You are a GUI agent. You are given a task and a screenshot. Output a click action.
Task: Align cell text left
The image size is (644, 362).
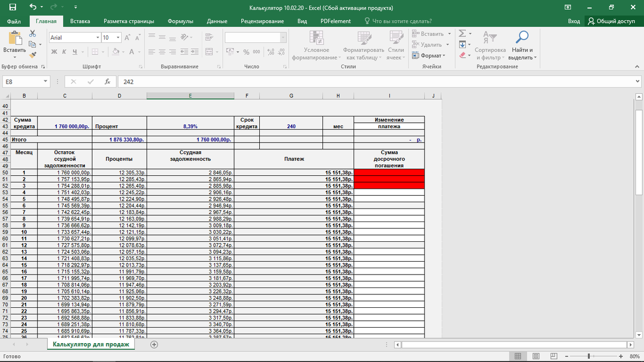(x=152, y=52)
